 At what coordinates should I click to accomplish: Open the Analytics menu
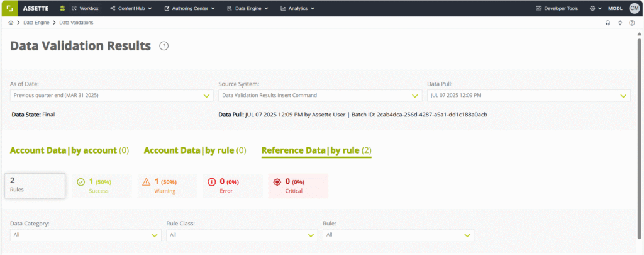click(x=297, y=8)
